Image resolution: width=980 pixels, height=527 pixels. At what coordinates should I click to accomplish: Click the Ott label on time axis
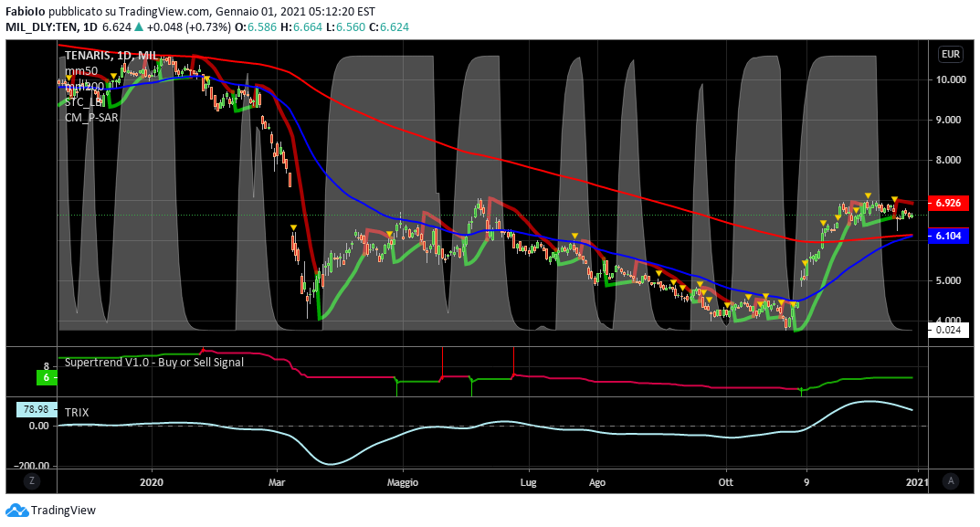click(x=726, y=481)
